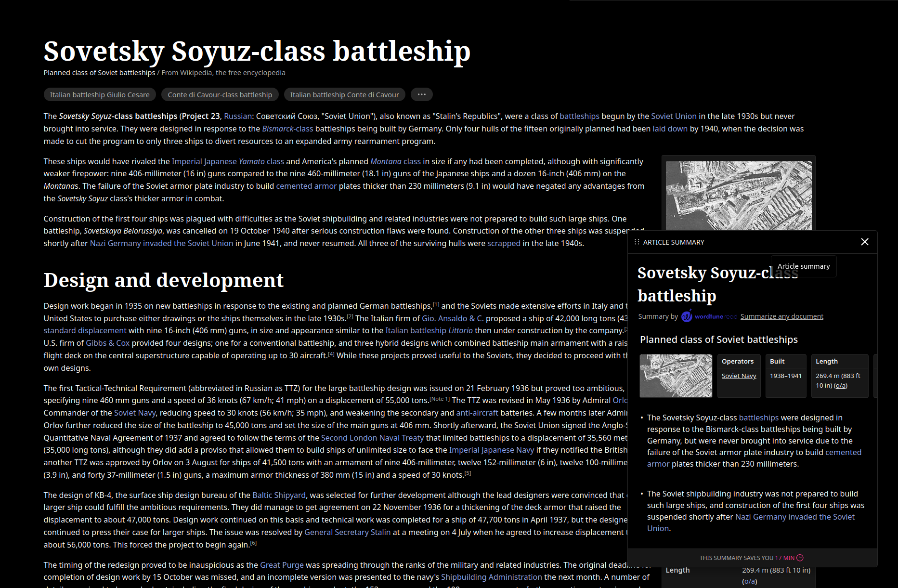
Task: Open Italian battleship Littorio link
Action: (429, 330)
